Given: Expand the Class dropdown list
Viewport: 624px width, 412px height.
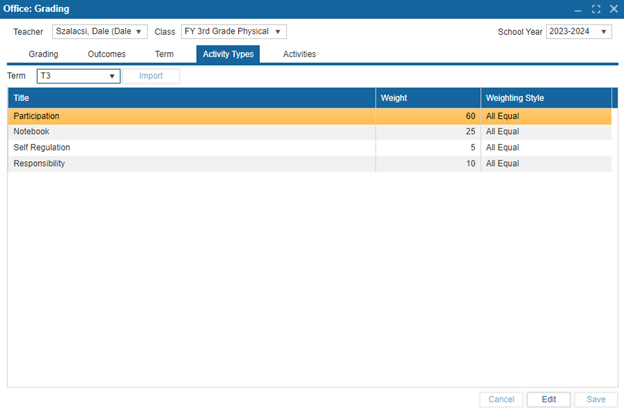Looking at the screenshot, I should pyautogui.click(x=233, y=32).
